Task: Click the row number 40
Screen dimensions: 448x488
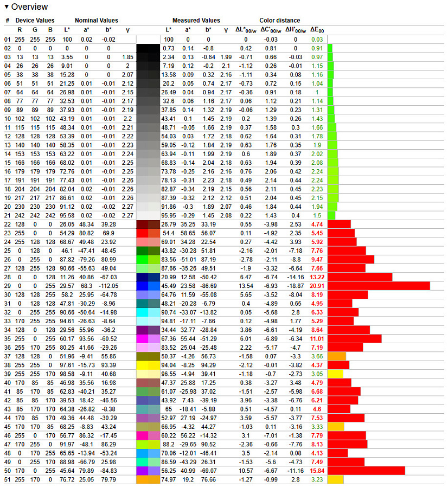Action: tap(8, 383)
